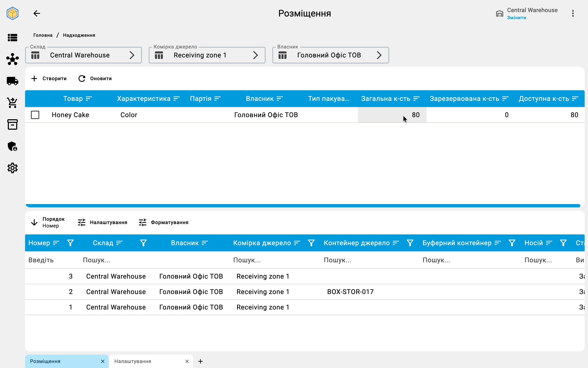Click the Змінити warehouse link

tap(516, 18)
